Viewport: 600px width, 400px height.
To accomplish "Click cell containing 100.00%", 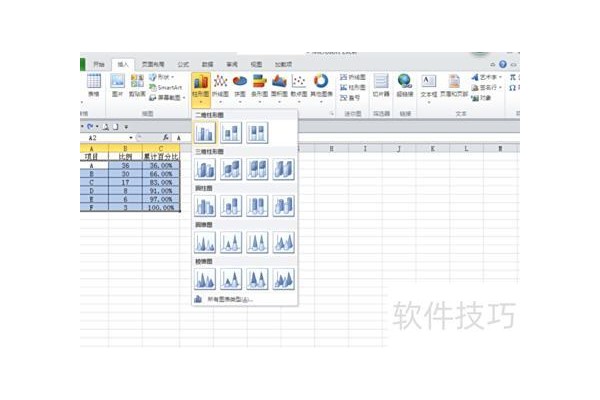I will click(161, 207).
